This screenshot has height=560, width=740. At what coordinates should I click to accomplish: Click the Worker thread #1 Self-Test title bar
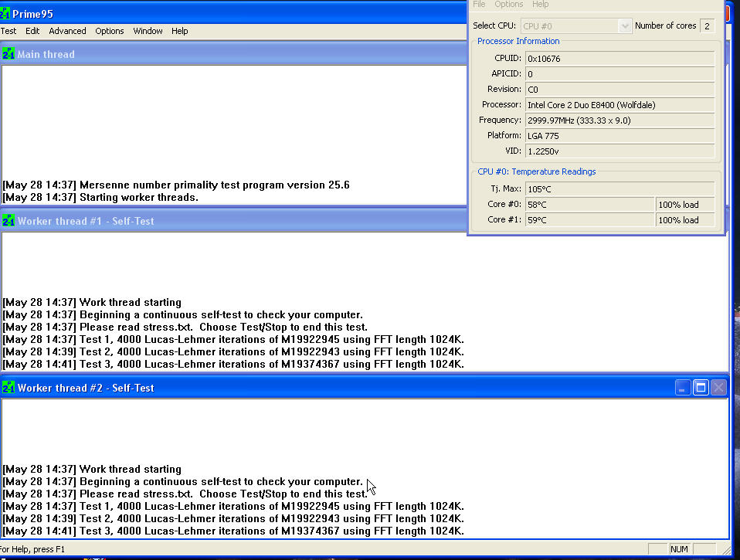click(x=233, y=220)
